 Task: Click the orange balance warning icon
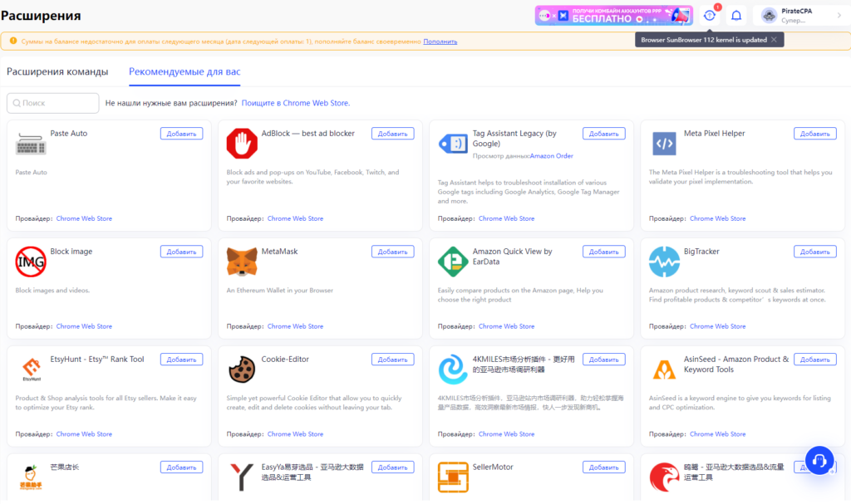point(13,42)
